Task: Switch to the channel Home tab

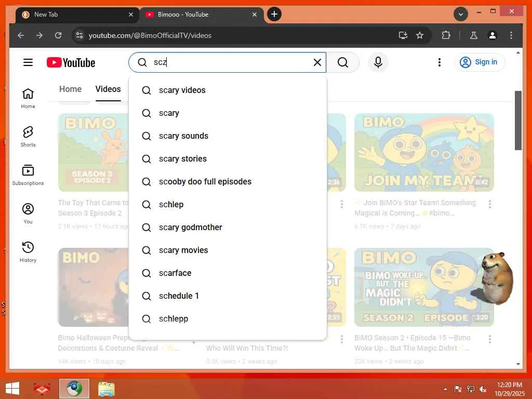Action: [x=70, y=89]
